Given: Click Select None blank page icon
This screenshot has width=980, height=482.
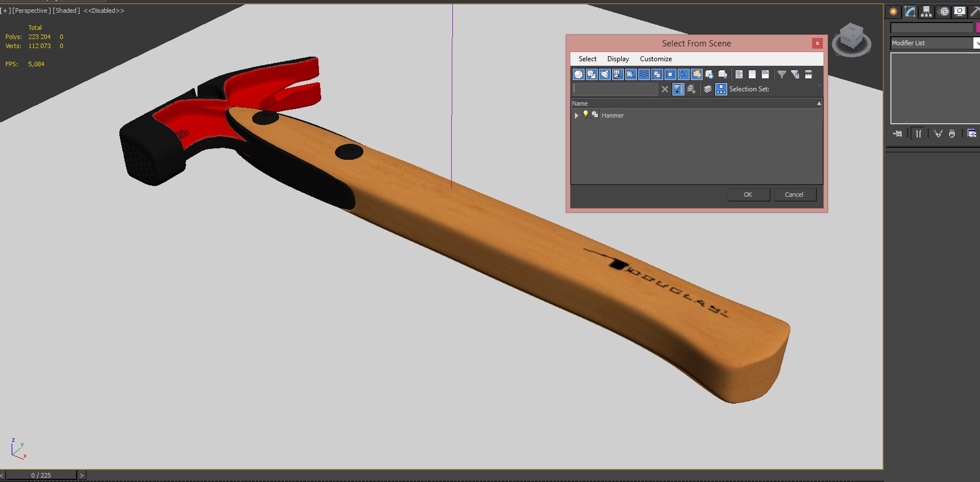Looking at the screenshot, I should 752,74.
